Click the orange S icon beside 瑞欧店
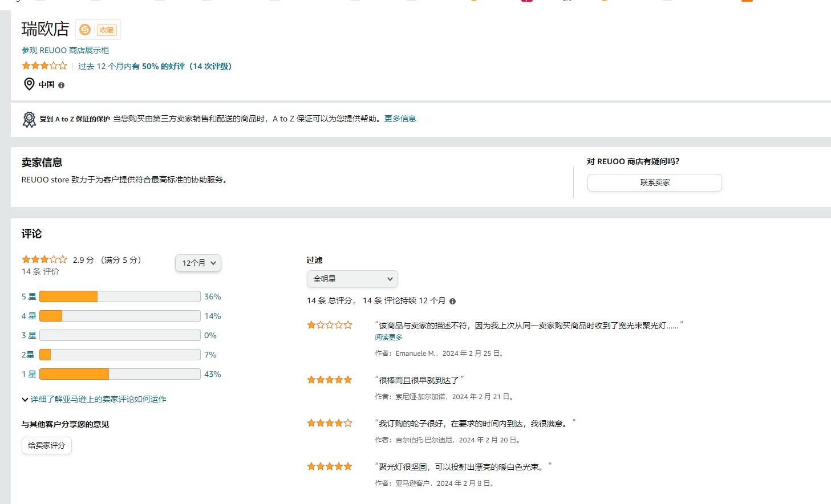831x504 pixels. (x=85, y=30)
